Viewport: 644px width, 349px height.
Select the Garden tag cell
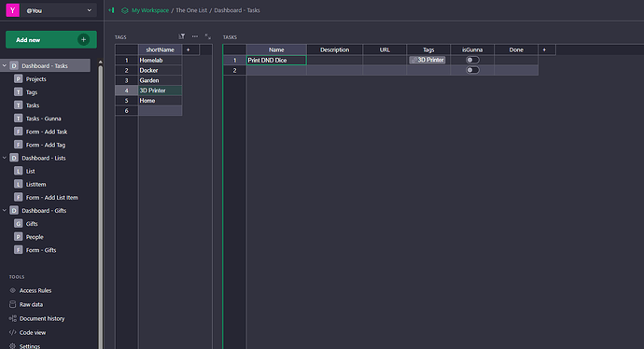coord(161,80)
